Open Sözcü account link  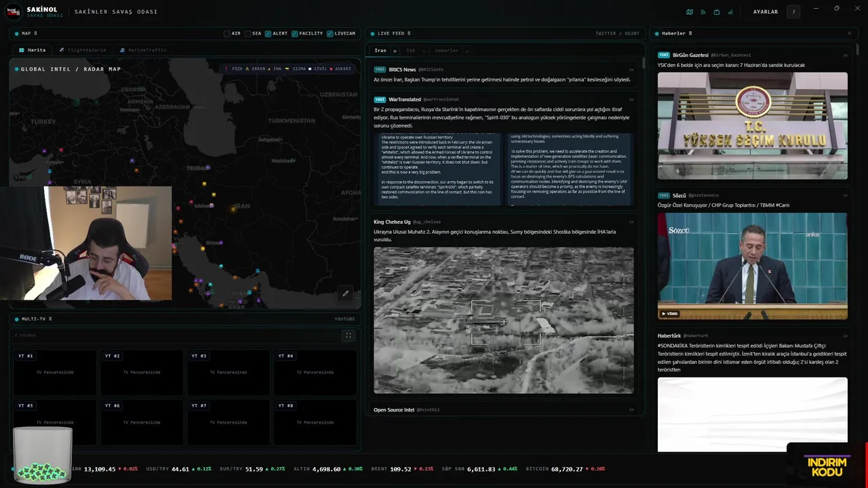tap(679, 195)
